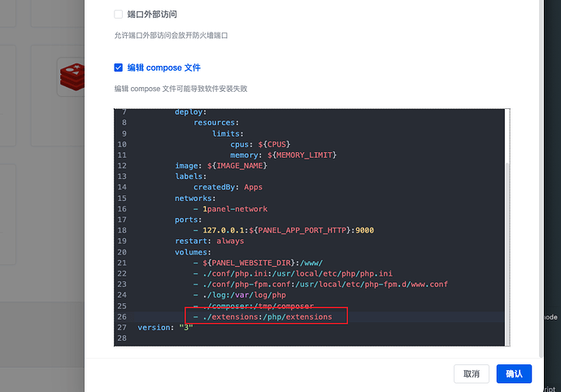Click the memory: ${MEMORY_LIMIT} line
This screenshot has height=392, width=561.
pos(283,155)
